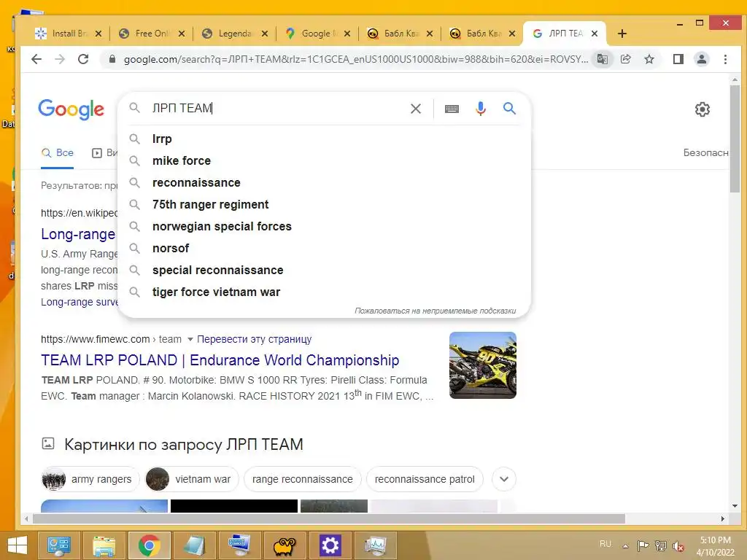Viewport: 747px width, 560px height.
Task: Open the Chrome profile avatar menu
Action: click(702, 59)
